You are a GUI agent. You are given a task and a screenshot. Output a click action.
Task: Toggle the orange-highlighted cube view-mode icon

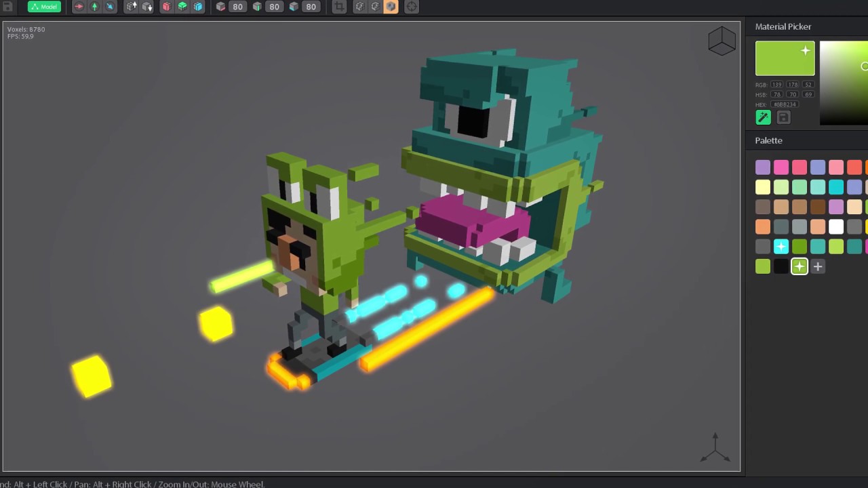pos(391,7)
